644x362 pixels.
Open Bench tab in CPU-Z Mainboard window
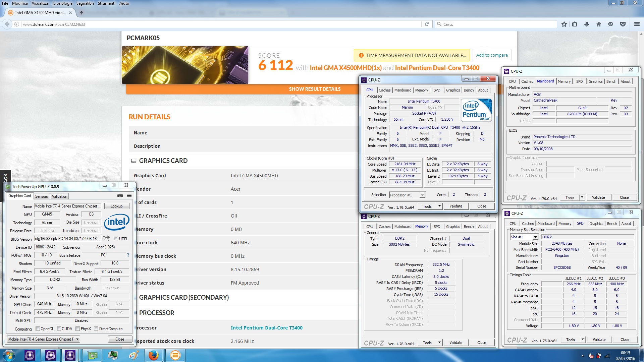[x=611, y=81]
